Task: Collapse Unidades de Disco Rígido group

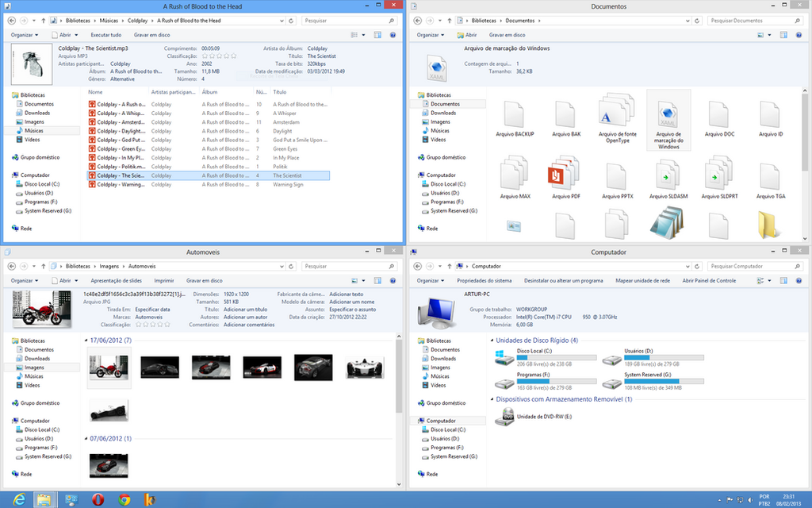Action: [492, 341]
